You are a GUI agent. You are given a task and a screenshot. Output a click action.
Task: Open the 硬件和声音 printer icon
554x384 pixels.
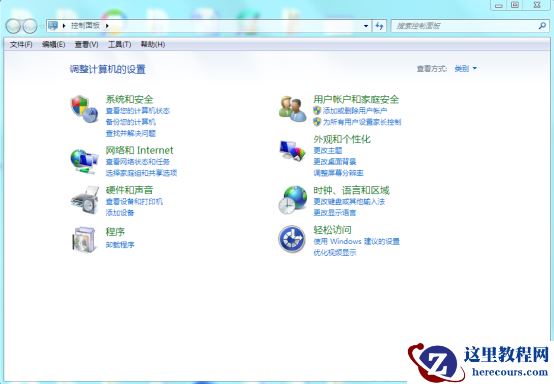pos(84,200)
